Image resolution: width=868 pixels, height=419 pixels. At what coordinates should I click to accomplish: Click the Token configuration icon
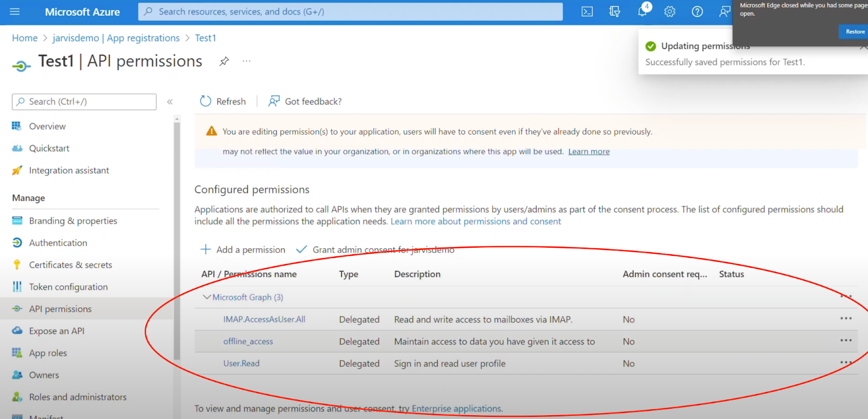coord(17,287)
